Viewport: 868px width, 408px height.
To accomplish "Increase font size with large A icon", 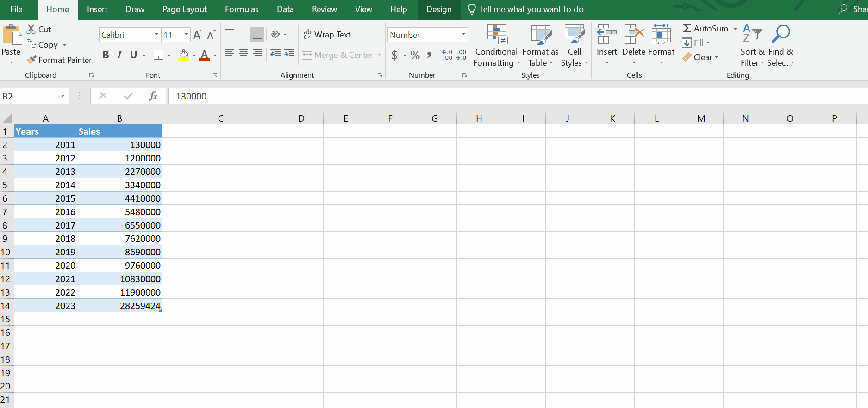I will 197,35.
